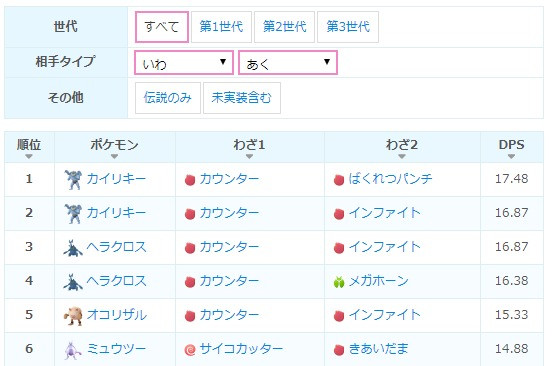
Task: Click the Mewtwo sprite in rank 6
Action: coord(73,350)
